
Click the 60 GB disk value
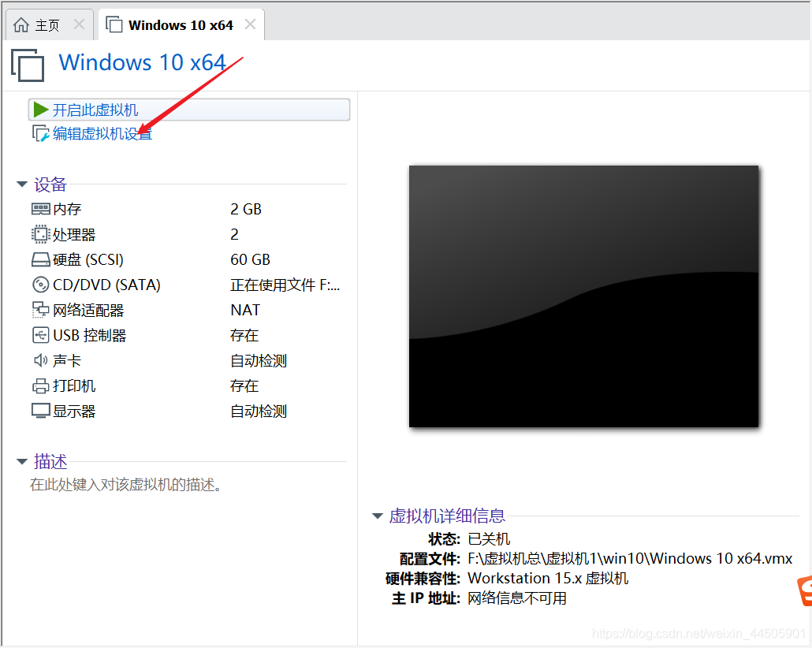coord(250,259)
